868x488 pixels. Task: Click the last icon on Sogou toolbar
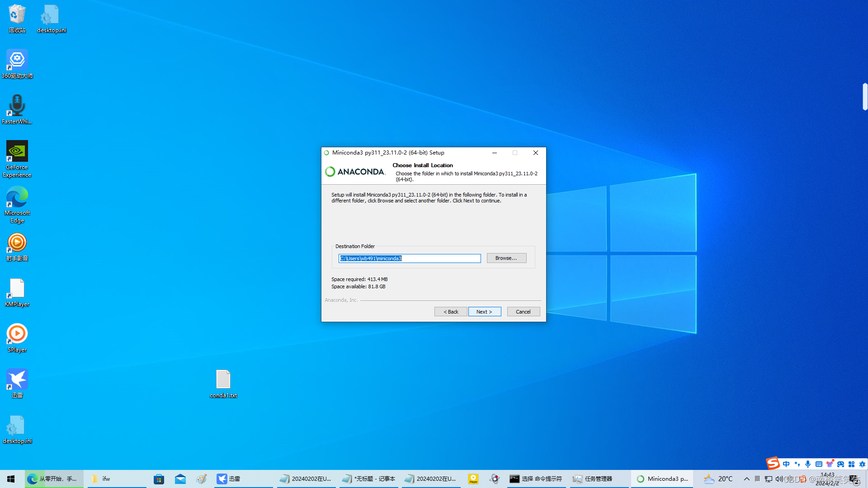click(x=862, y=464)
